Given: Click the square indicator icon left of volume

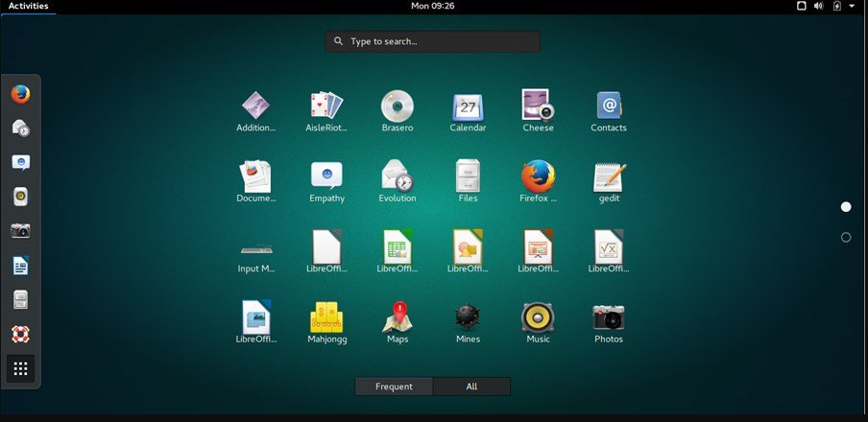Looking at the screenshot, I should 801,6.
